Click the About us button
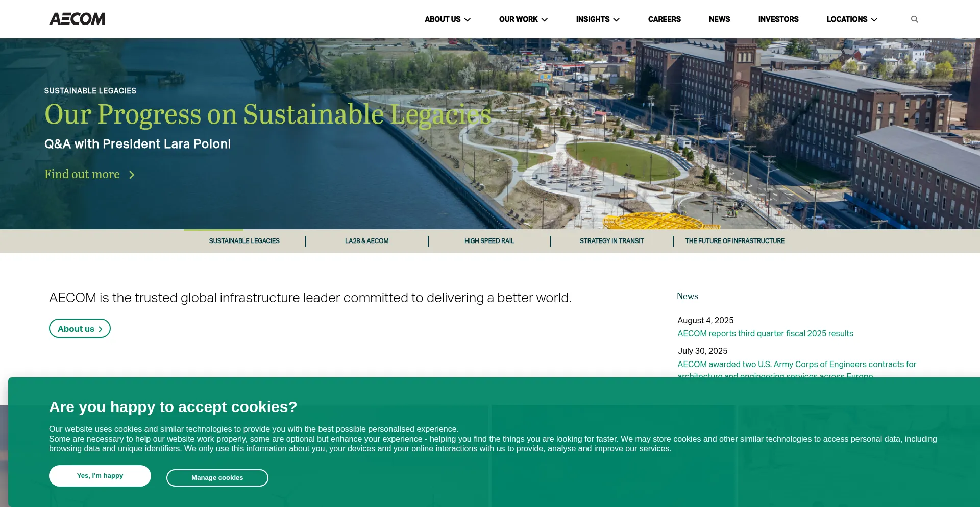Screen dimensions: 980x507 (x=80, y=328)
